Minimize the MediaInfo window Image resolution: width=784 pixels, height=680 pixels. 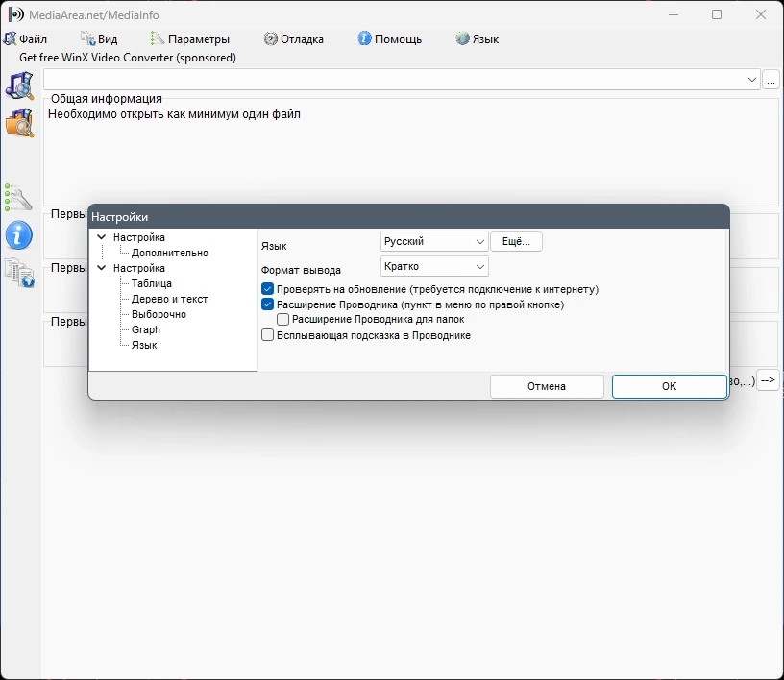(674, 14)
